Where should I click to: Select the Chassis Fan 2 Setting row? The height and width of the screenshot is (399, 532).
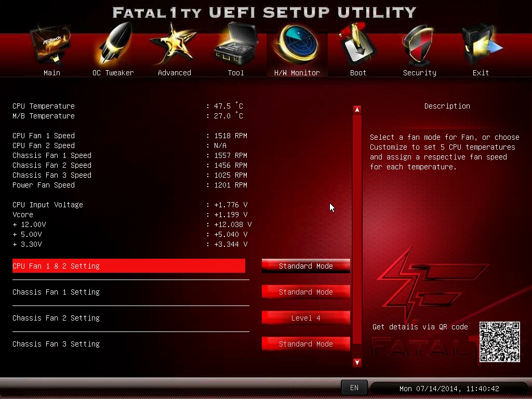click(x=130, y=318)
